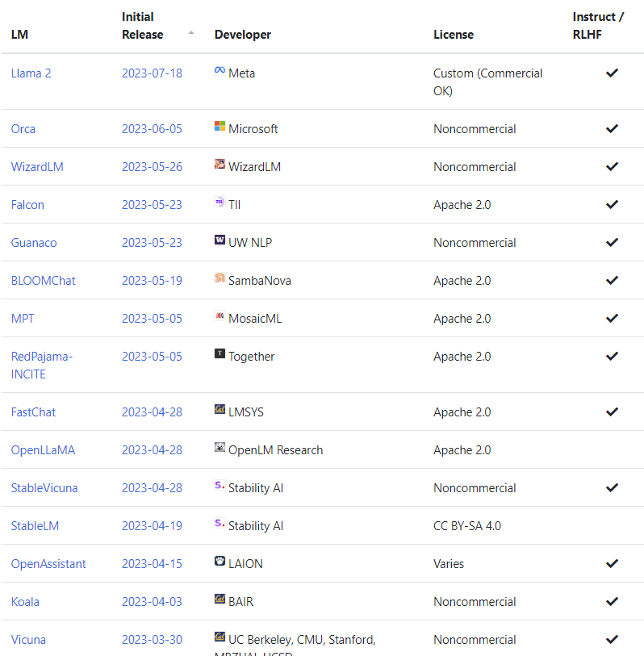This screenshot has width=644, height=656.
Task: Follow the StableVicuna link
Action: [44, 488]
